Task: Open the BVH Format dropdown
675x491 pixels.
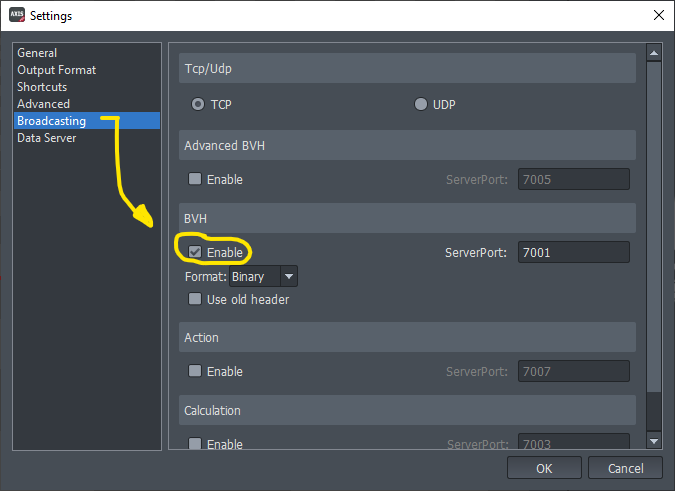Action: (264, 277)
